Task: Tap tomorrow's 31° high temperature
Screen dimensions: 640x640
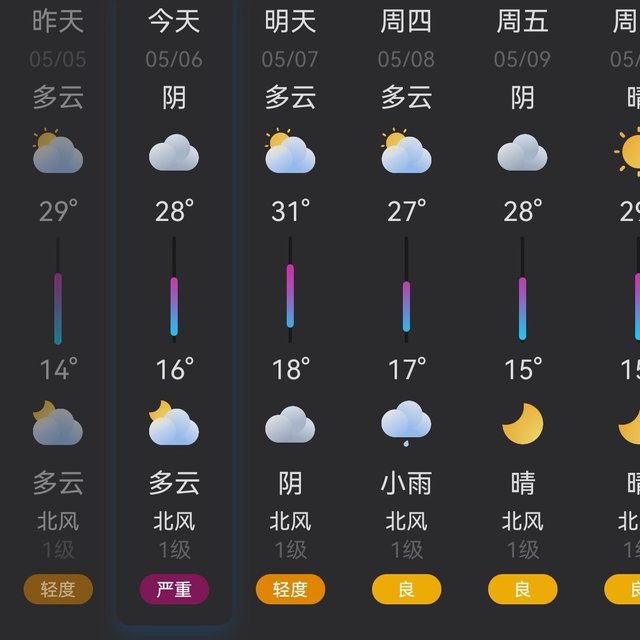Action: pyautogui.click(x=291, y=211)
